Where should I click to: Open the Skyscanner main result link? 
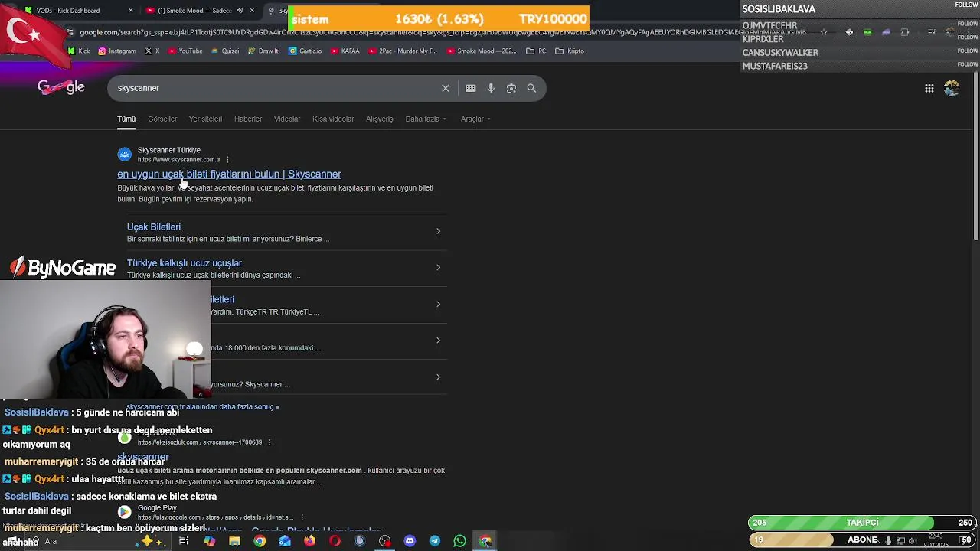click(x=229, y=174)
